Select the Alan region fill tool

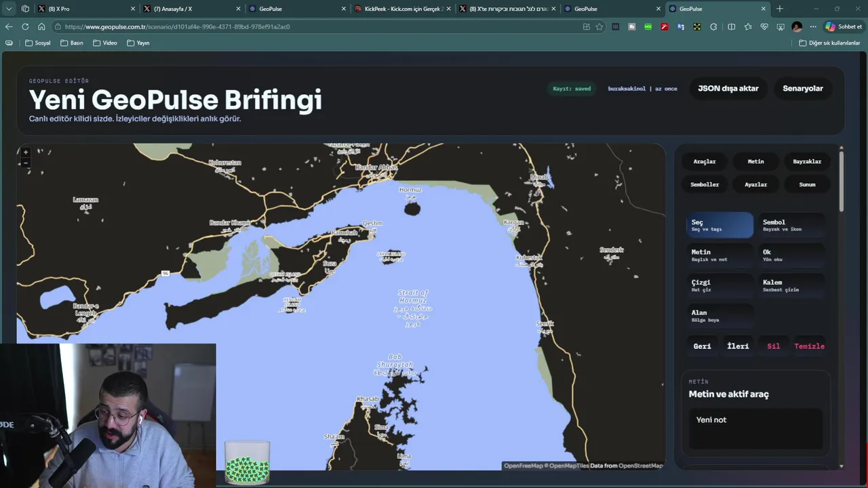pos(719,316)
